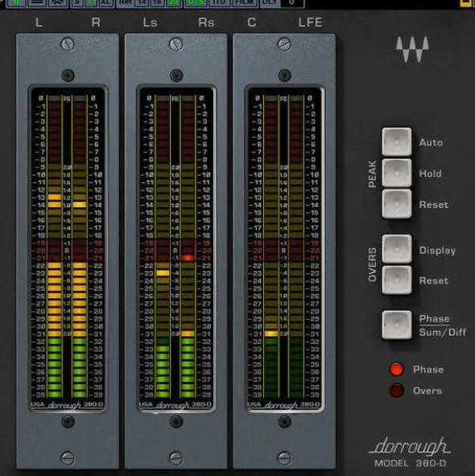The image size is (475, 476).
Task: Click the OVERS section label
Action: click(373, 265)
